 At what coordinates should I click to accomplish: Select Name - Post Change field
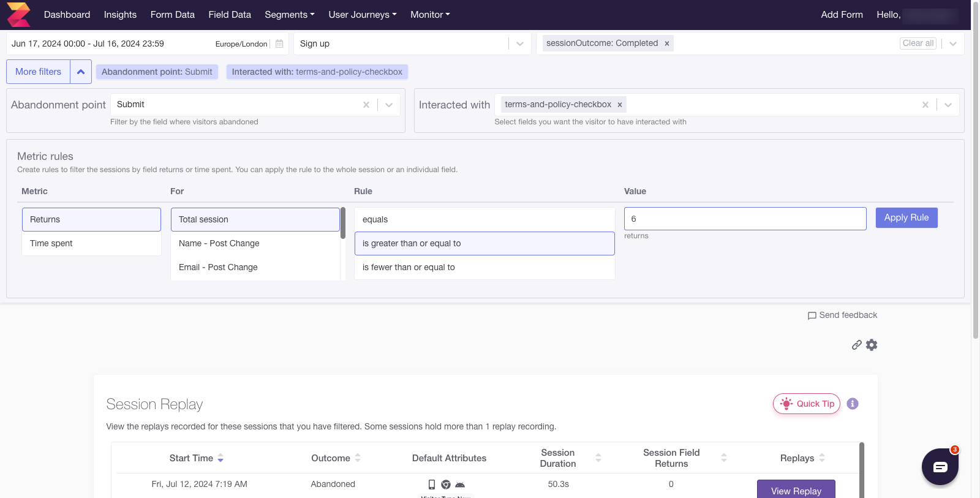tap(255, 243)
